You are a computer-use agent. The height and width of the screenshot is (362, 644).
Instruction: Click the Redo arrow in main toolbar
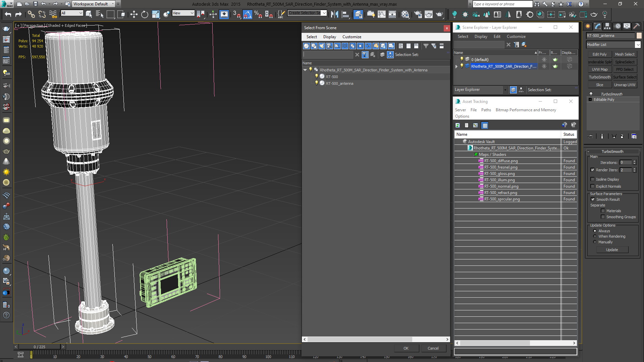point(18,14)
